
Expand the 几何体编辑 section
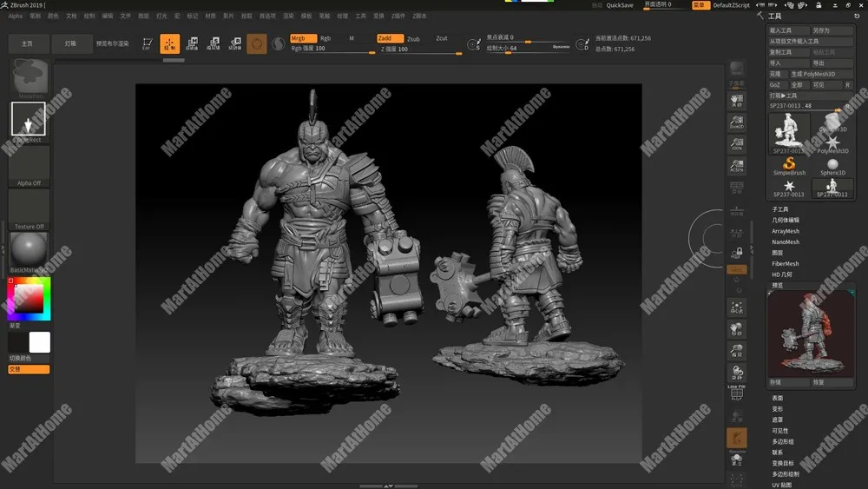[786, 221]
